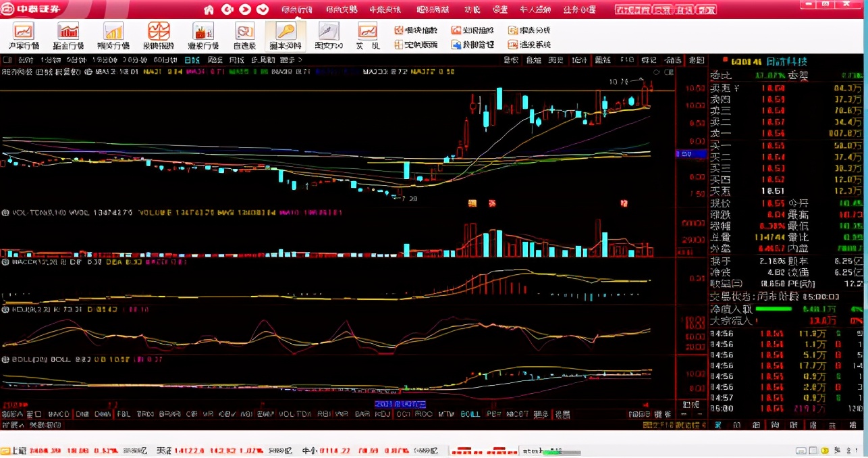This screenshot has width=868, height=458.
Task: Switch indicator to KDJ tab
Action: [383, 414]
